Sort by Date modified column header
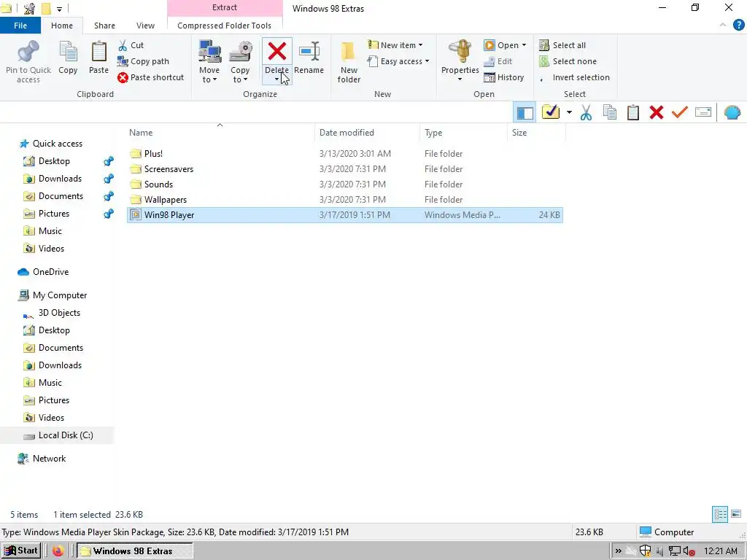747x560 pixels. tap(368, 133)
